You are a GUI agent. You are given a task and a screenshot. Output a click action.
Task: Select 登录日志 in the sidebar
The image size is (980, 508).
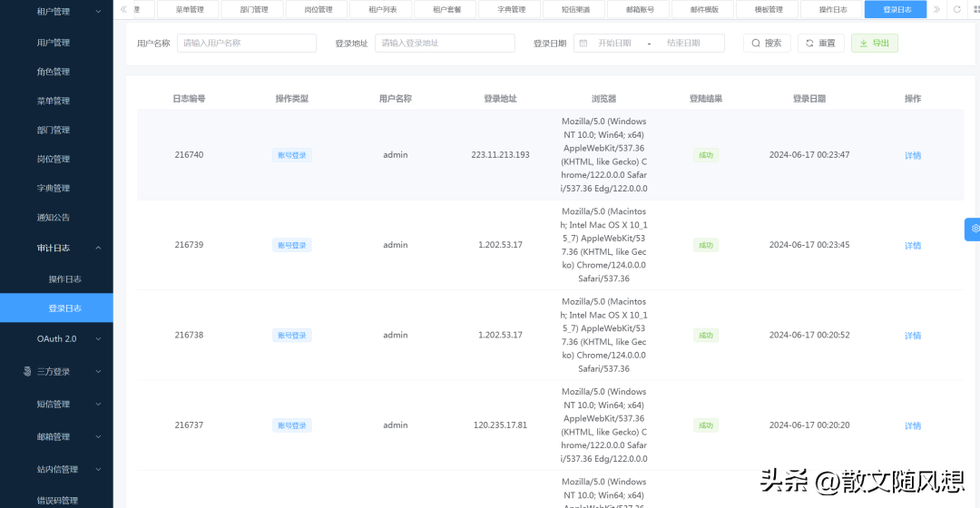coord(56,308)
